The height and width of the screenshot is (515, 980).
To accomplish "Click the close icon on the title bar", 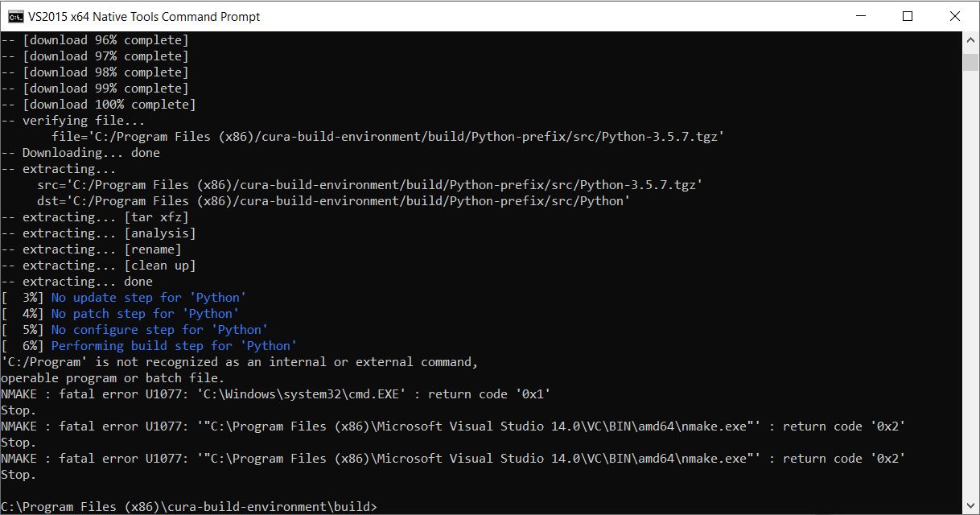I will point(955,16).
